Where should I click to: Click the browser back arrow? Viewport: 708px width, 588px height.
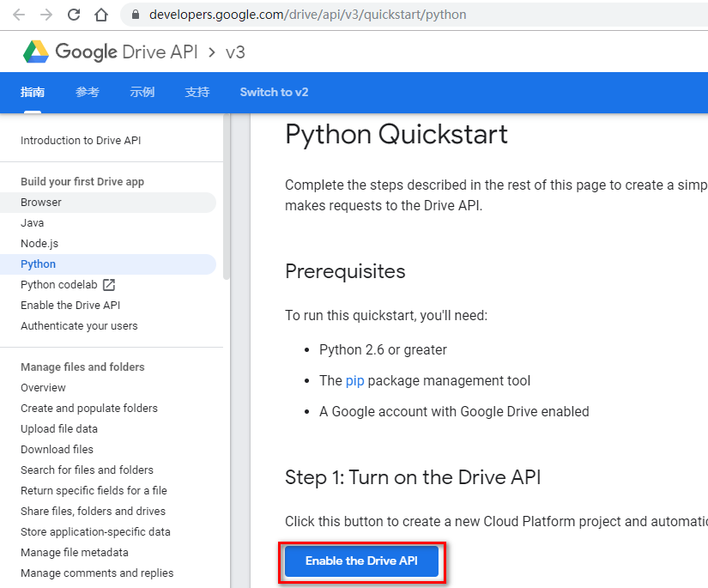(x=19, y=15)
